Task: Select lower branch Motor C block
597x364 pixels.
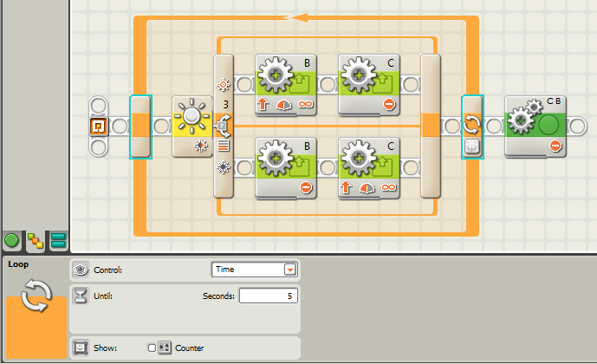Action: pos(367,167)
